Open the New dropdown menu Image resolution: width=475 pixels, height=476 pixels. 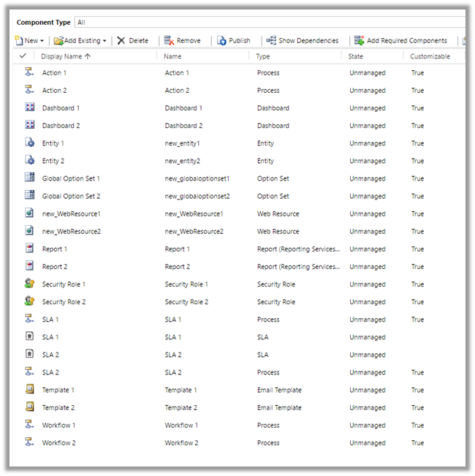(29, 41)
